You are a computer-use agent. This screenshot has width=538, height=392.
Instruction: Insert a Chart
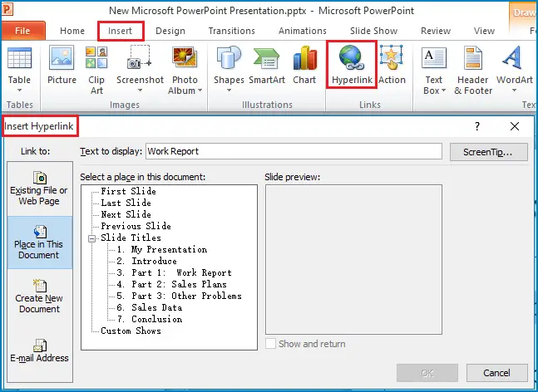click(304, 65)
